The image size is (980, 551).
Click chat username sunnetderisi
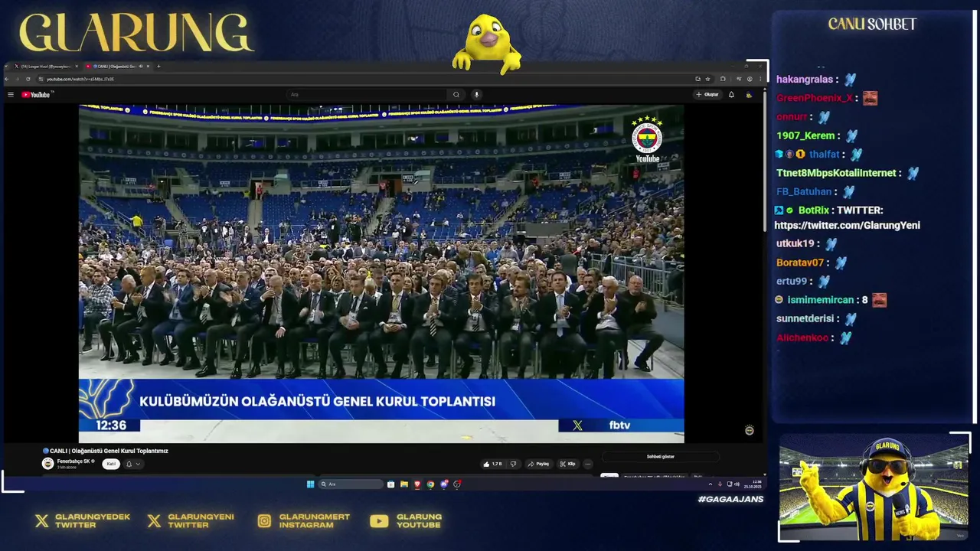(807, 319)
